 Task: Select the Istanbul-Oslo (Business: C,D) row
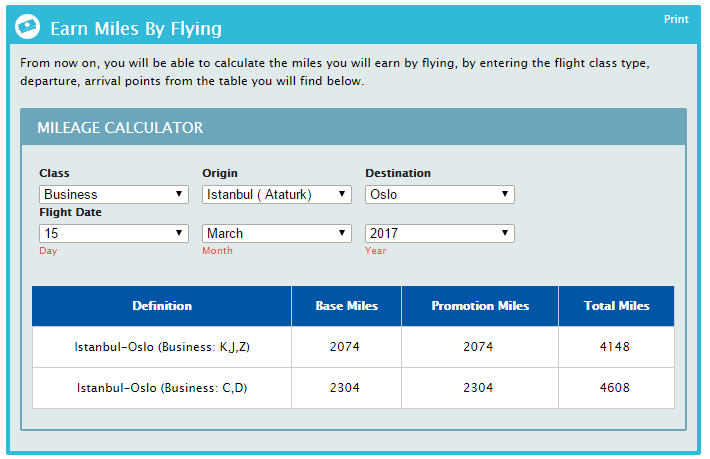coord(353,388)
